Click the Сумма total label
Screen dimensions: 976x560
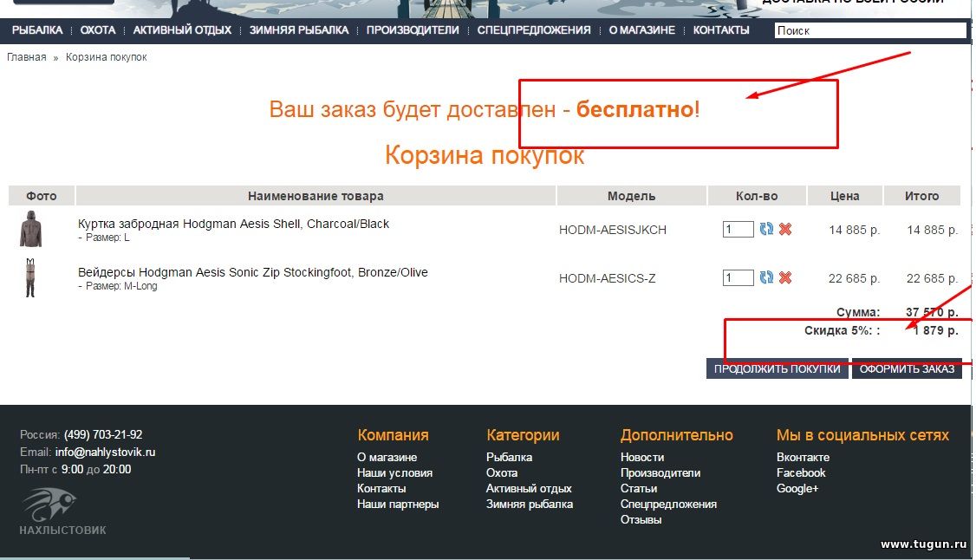[858, 312]
